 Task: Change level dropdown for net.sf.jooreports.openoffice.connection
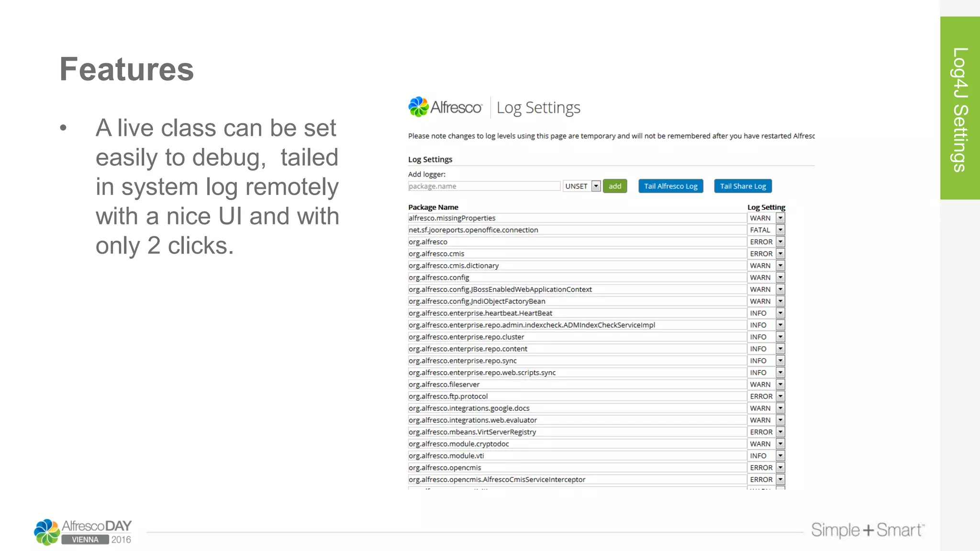(x=766, y=230)
